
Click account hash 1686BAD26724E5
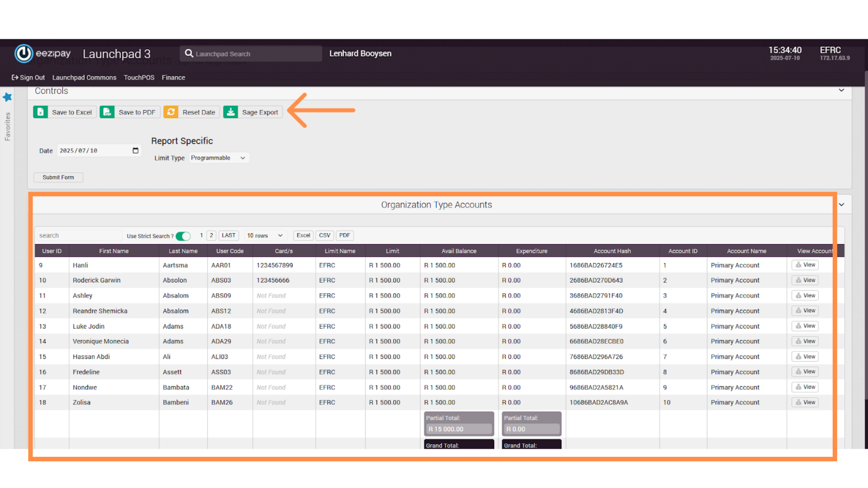pos(596,265)
